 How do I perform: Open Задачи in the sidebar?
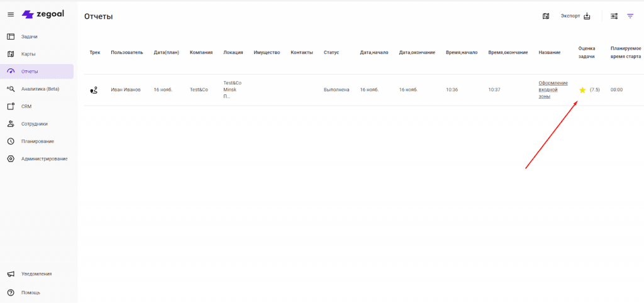coord(29,36)
